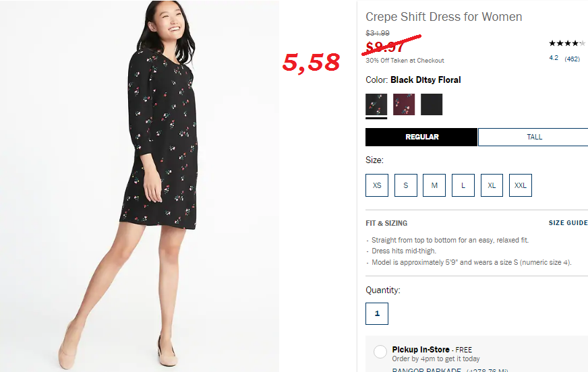
Task: Choose size XS
Action: click(x=377, y=185)
